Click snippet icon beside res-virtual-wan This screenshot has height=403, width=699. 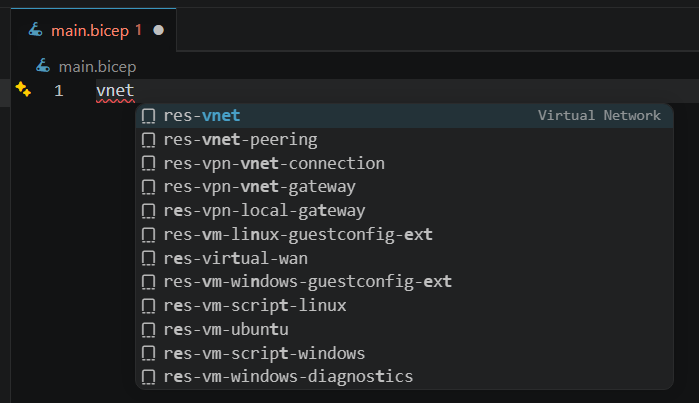click(148, 258)
